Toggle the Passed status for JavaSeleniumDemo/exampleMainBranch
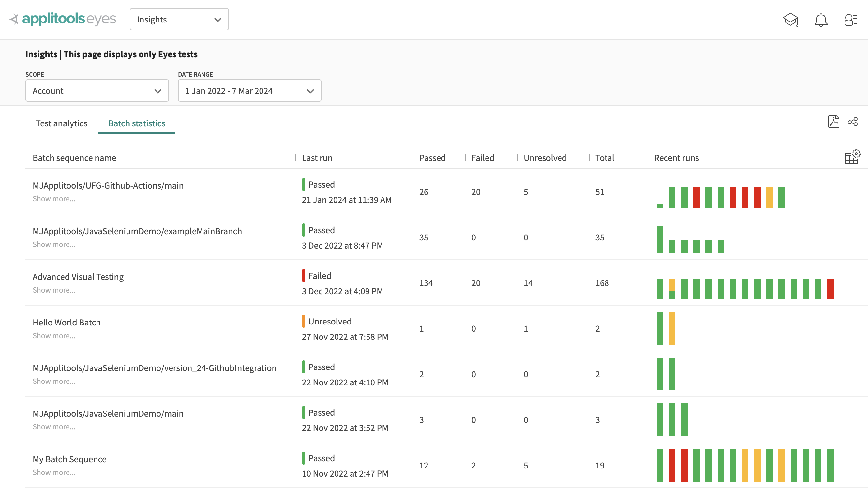The image size is (868, 490). (305, 230)
